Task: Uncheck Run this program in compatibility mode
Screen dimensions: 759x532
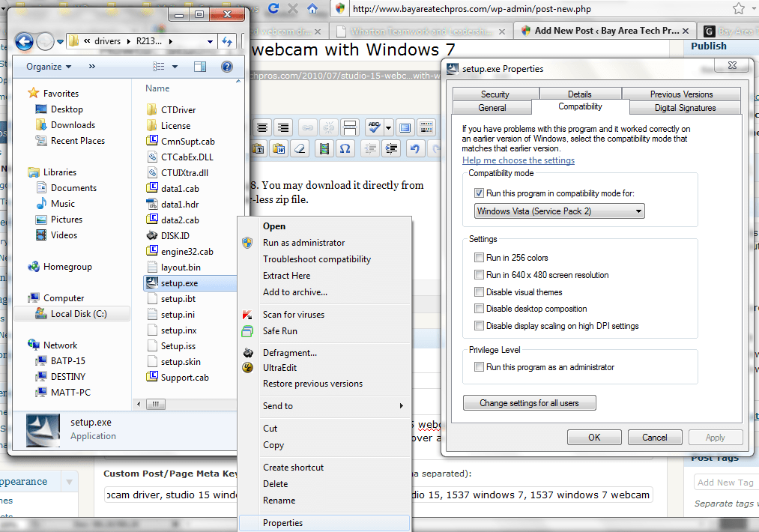Action: pyautogui.click(x=479, y=193)
